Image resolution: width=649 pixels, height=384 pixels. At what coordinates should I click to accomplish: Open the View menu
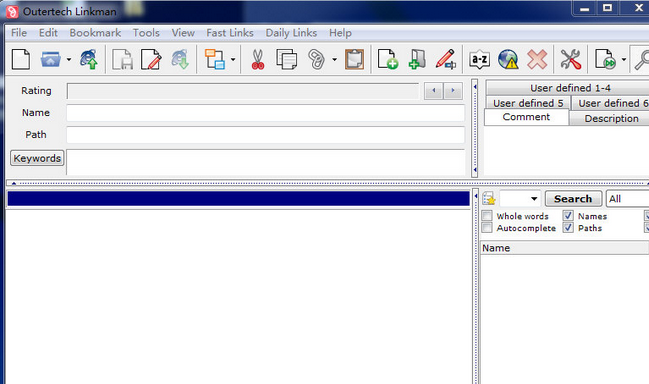[x=183, y=33]
